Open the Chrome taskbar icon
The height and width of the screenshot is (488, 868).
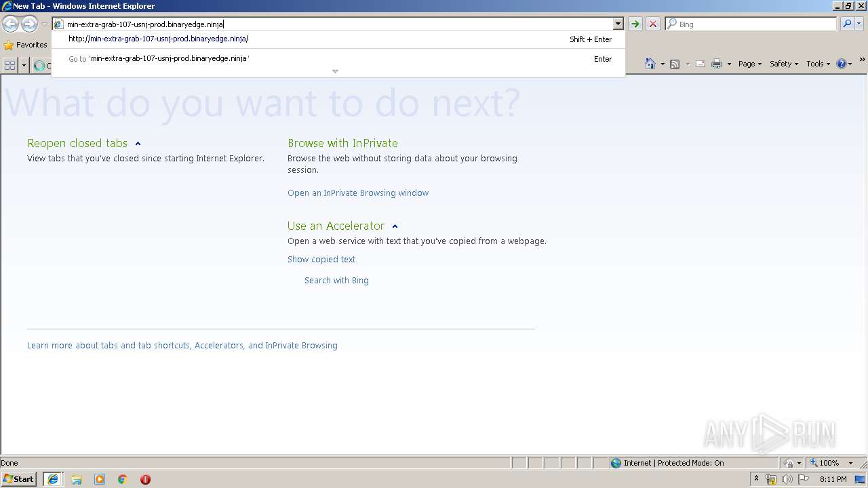click(123, 479)
